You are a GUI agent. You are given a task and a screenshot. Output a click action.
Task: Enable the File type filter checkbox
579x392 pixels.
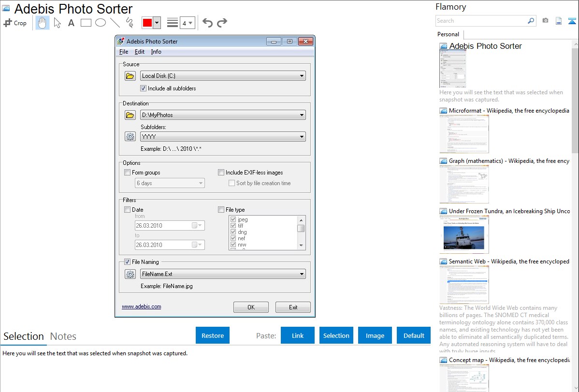221,209
